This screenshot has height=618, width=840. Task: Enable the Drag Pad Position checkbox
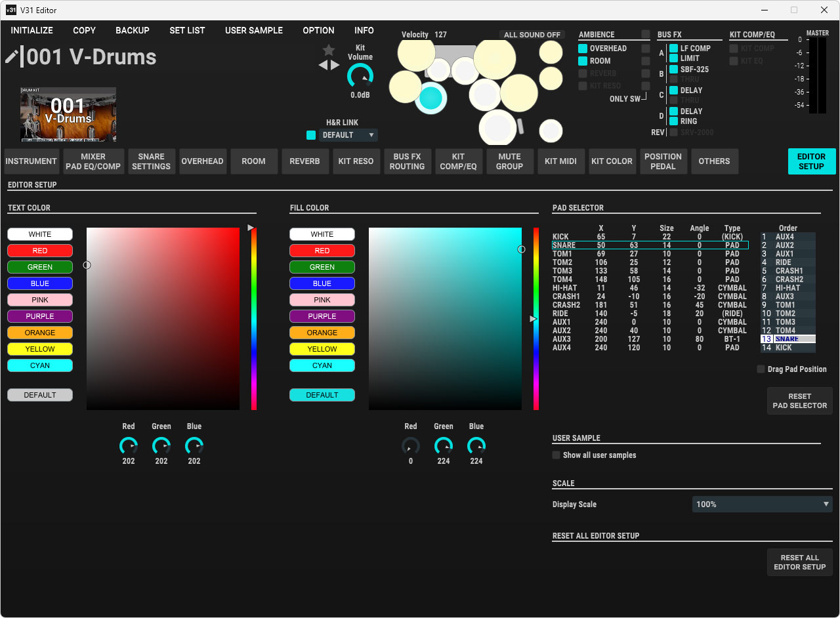tap(761, 369)
